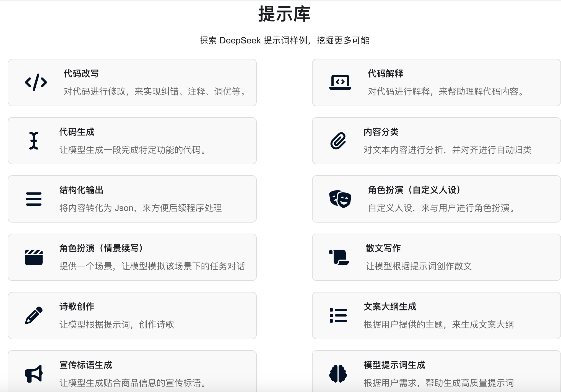Screen dimensions: 561x392
Task: Click the clapperboard icon for 情景续写
Action: point(34,257)
